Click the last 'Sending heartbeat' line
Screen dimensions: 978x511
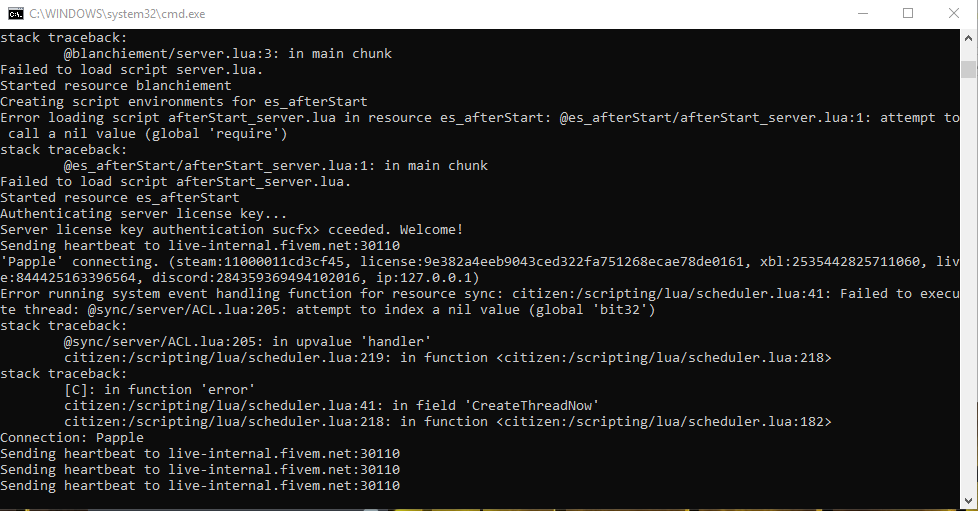(200, 485)
